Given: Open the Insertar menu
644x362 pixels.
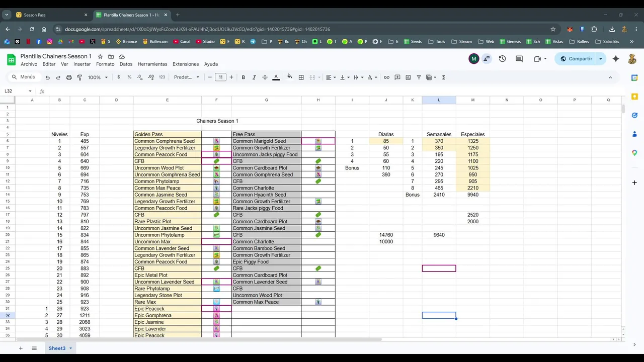Looking at the screenshot, I should 82,64.
